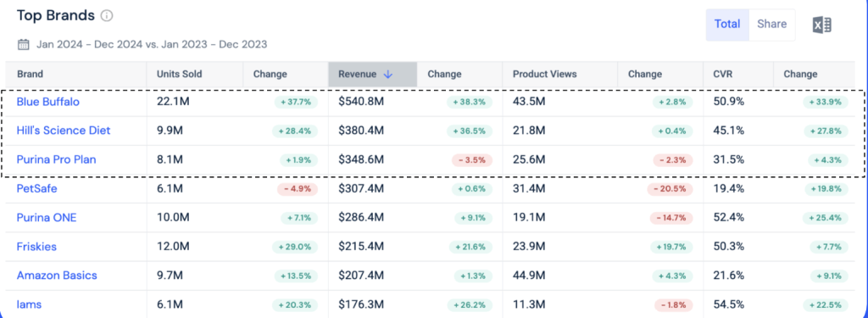Sort by Product Views column header

coord(545,75)
